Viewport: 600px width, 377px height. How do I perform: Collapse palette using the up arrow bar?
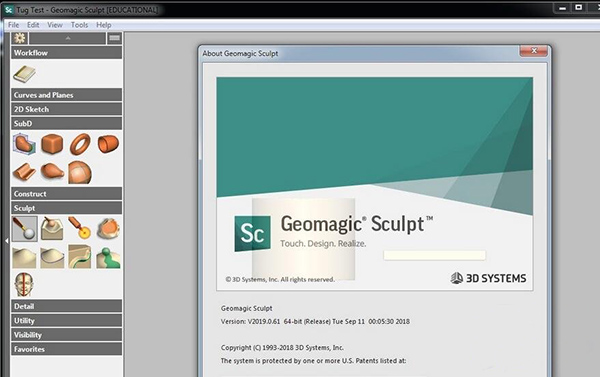click(x=67, y=38)
